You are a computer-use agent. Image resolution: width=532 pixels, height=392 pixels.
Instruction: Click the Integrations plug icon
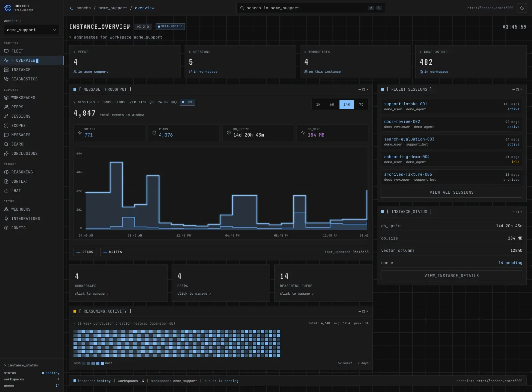(x=6, y=219)
